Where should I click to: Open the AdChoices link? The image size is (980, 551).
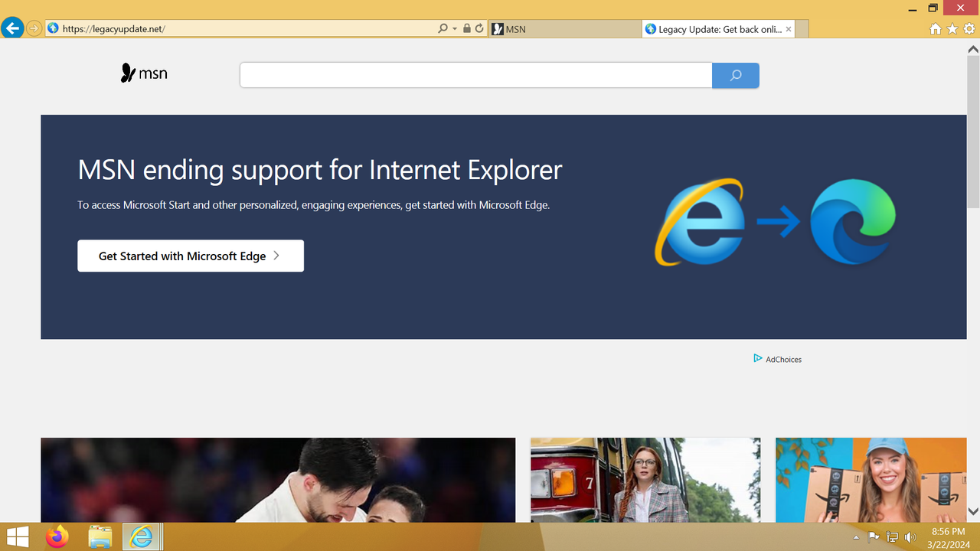point(783,359)
